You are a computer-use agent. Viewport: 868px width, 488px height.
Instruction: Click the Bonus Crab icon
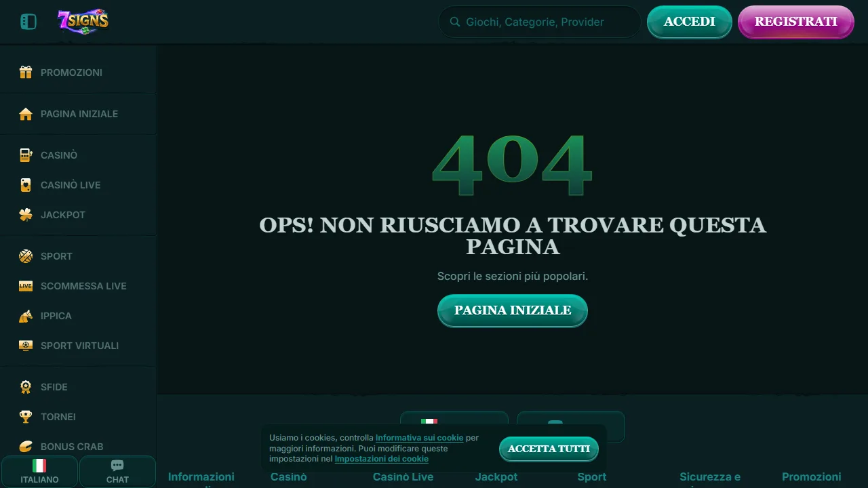click(x=26, y=447)
